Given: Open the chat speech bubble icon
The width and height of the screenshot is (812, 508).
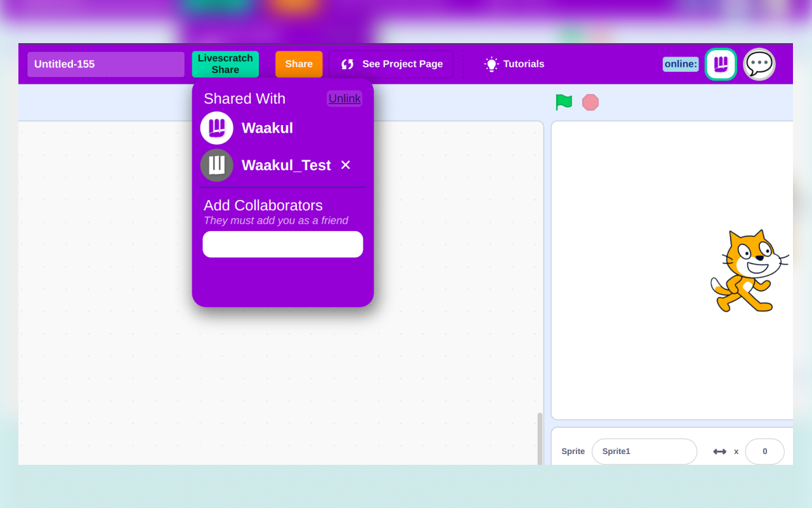Looking at the screenshot, I should click(759, 64).
